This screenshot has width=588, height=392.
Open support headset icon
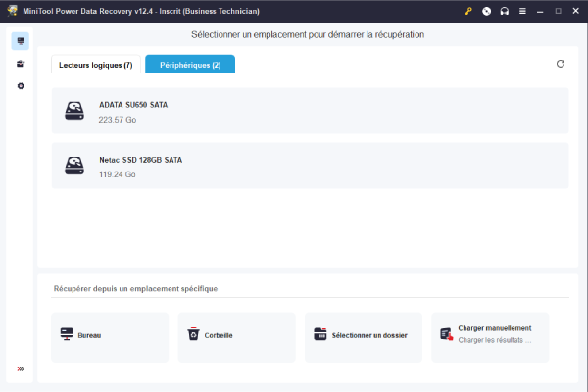coord(505,11)
